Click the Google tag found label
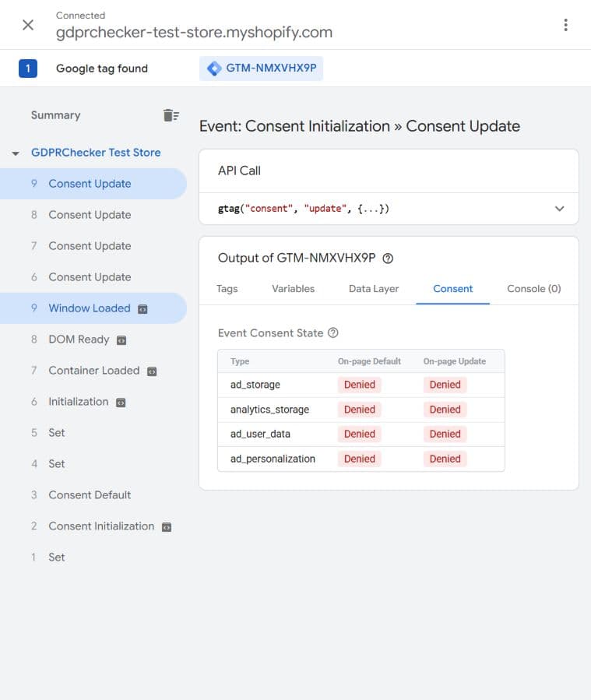 [x=102, y=69]
